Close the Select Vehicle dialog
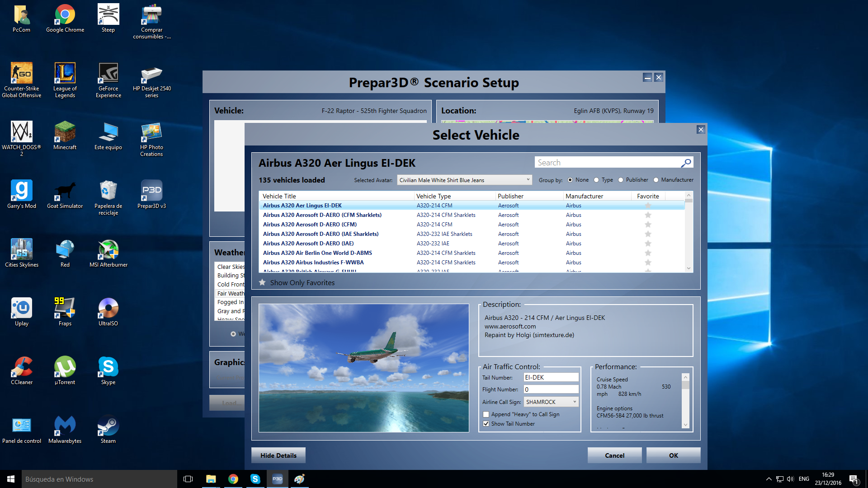 701,130
